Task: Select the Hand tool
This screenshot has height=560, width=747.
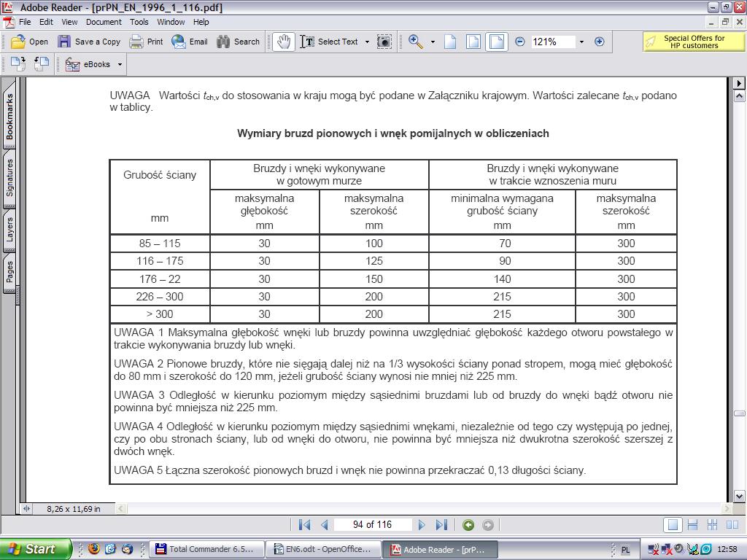Action: [284, 42]
